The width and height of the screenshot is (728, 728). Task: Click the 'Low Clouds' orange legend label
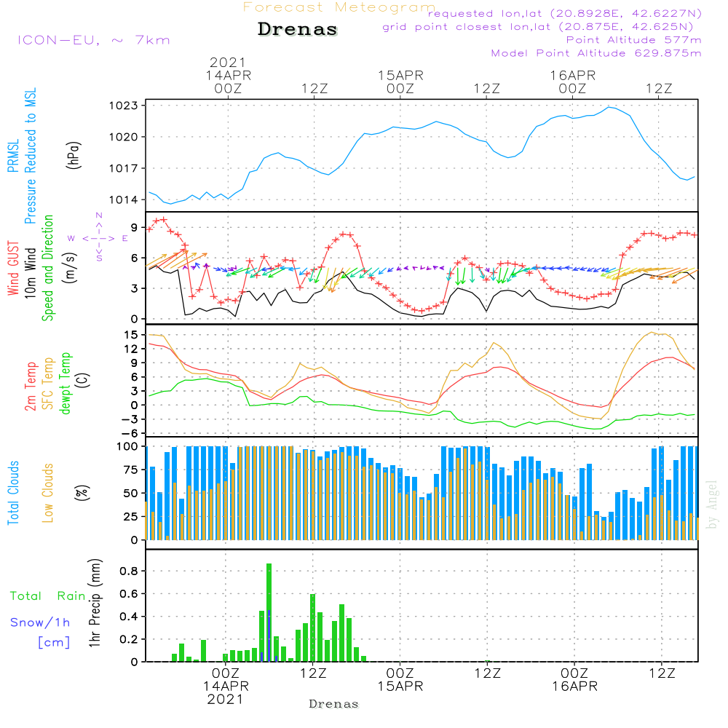[47, 493]
